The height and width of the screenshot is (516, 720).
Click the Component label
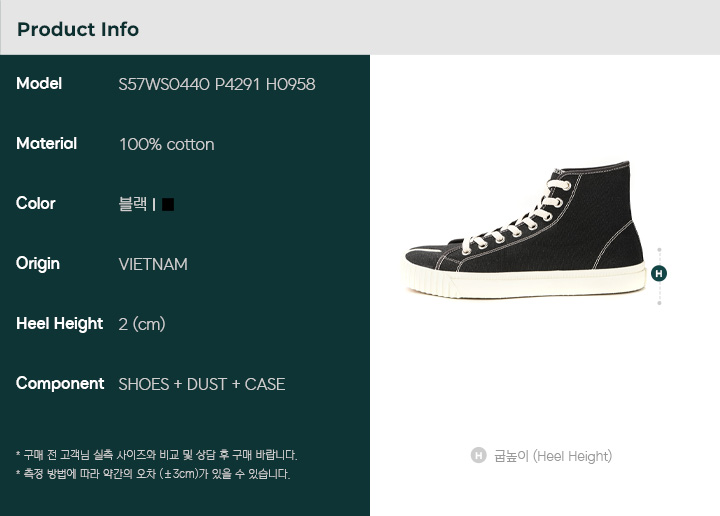click(60, 384)
